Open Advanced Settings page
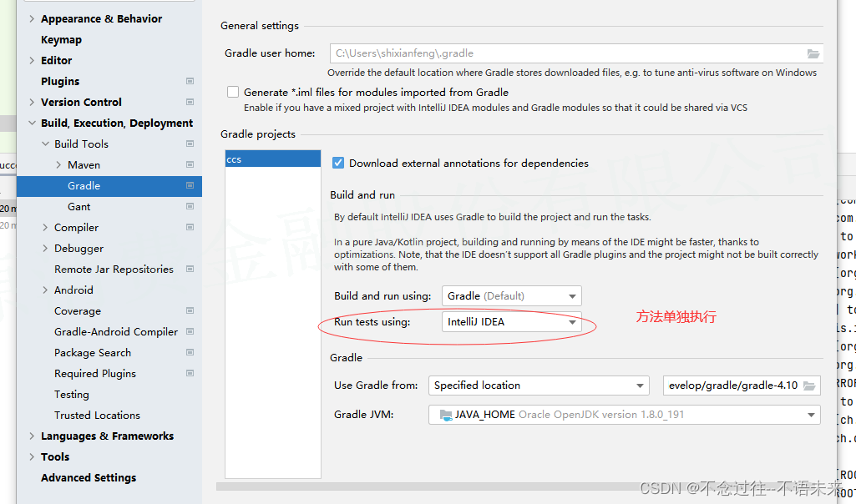Viewport: 856px width, 504px height. pos(89,478)
